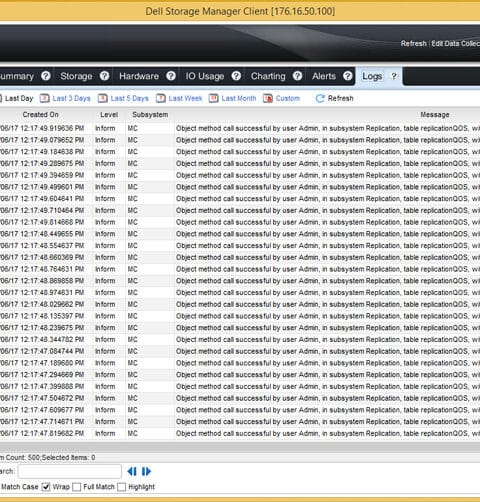This screenshot has height=502, width=480.
Task: Click the blue Refresh arrow icon in log toolbar
Action: tap(320, 98)
